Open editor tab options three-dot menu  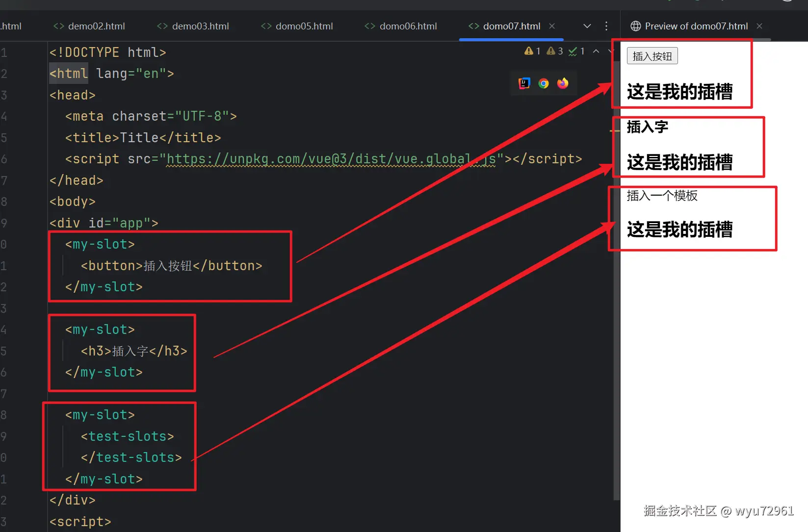606,26
